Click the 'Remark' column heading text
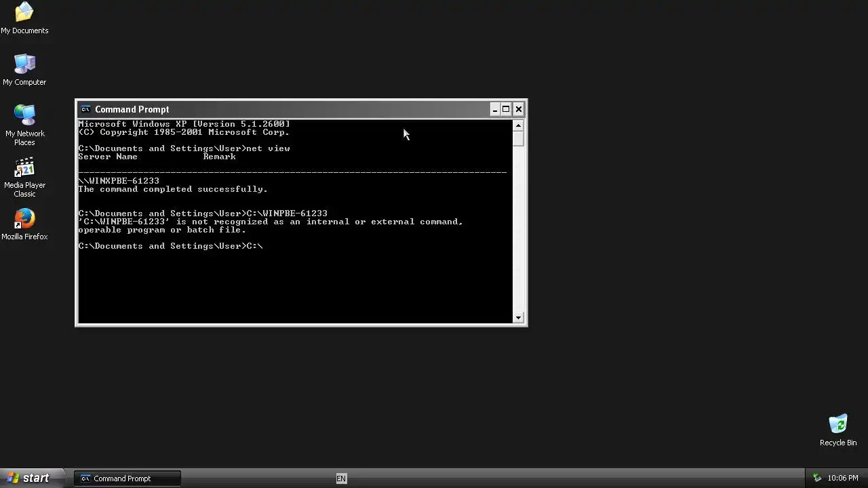 [219, 157]
